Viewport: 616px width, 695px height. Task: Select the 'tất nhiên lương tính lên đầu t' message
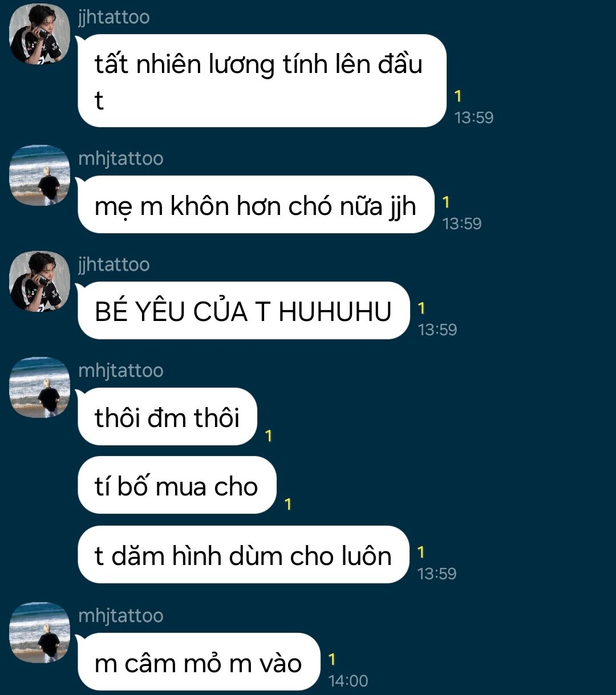pos(262,81)
